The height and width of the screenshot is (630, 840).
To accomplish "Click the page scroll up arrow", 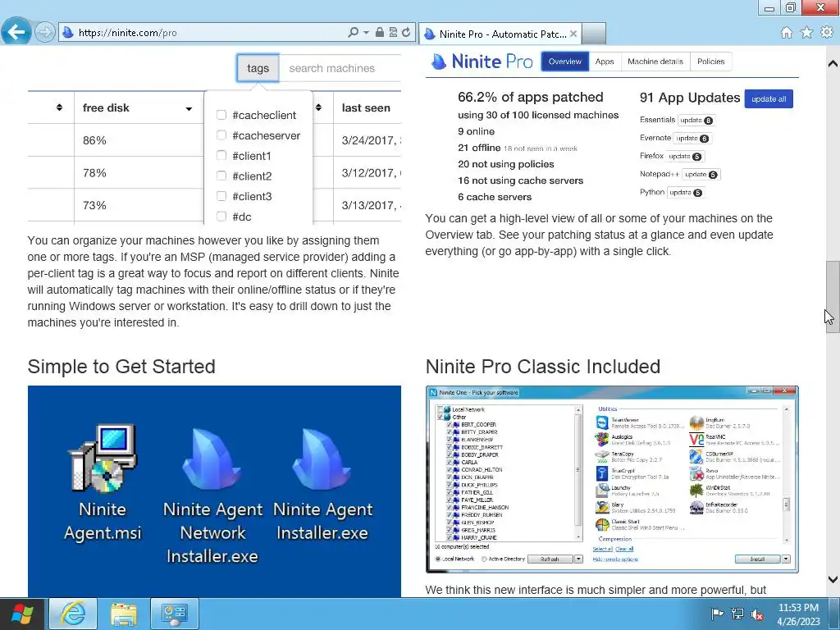I will (x=833, y=64).
